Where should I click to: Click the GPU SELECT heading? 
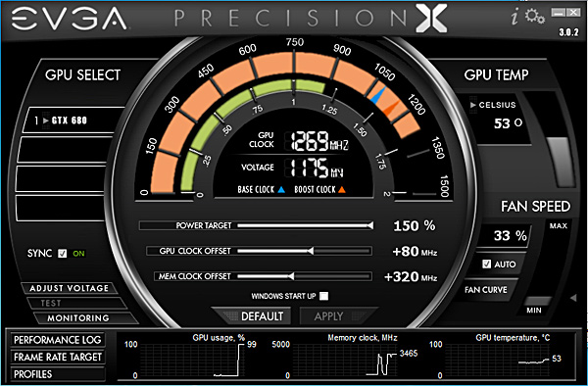coord(83,75)
